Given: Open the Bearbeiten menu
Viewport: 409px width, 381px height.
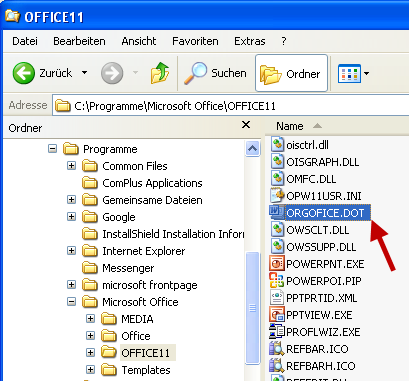Looking at the screenshot, I should [79, 41].
